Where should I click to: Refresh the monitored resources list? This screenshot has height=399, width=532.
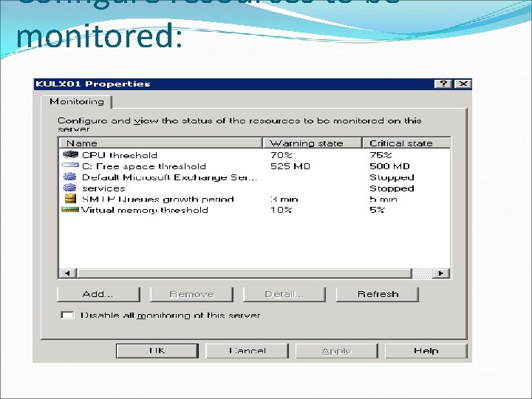pos(378,294)
